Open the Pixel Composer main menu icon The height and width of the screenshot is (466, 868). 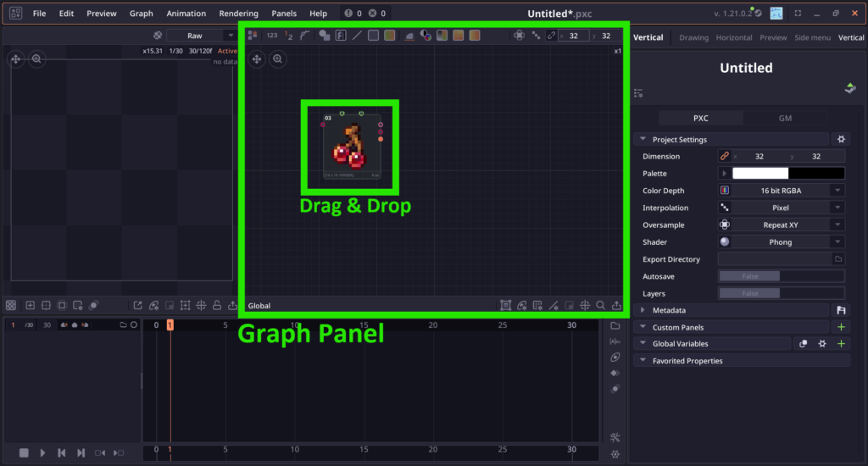(x=15, y=13)
